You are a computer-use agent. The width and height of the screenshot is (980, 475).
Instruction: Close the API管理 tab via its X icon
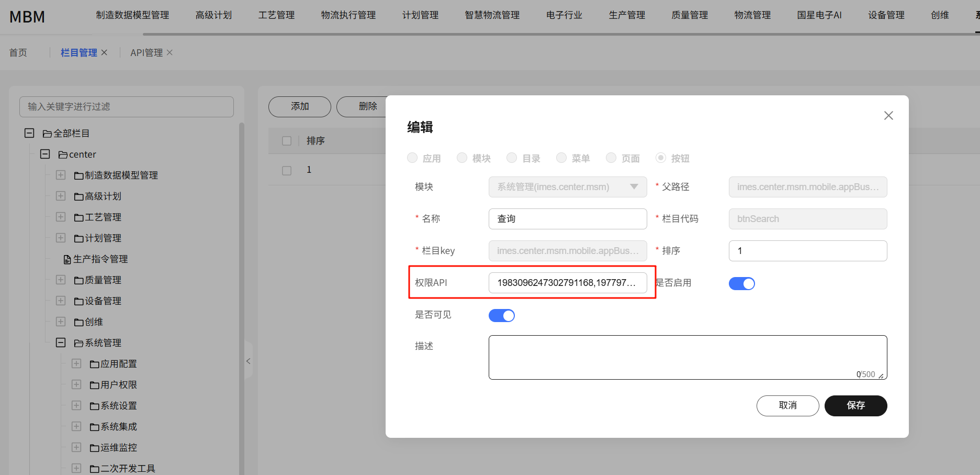[x=170, y=52]
